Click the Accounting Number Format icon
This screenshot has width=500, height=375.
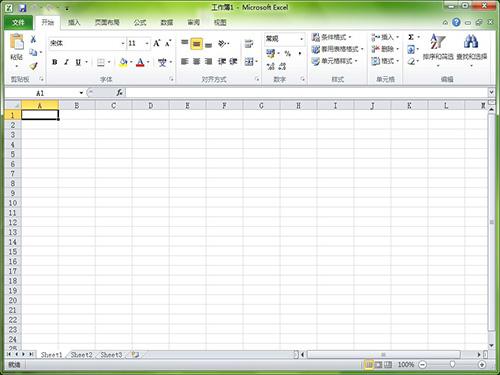pos(270,53)
